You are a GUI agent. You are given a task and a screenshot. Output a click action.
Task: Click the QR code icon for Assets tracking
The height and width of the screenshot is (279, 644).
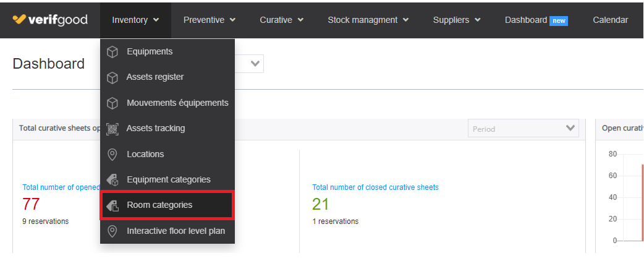pyautogui.click(x=112, y=129)
